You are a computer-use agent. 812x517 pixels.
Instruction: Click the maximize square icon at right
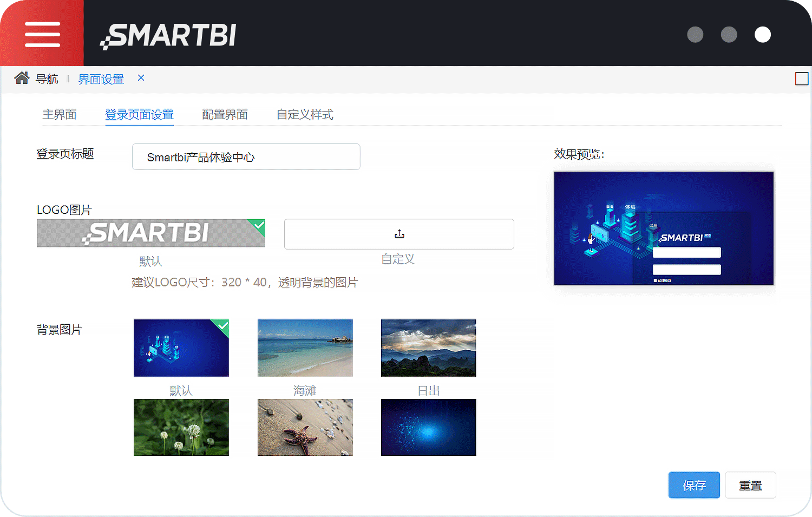802,79
